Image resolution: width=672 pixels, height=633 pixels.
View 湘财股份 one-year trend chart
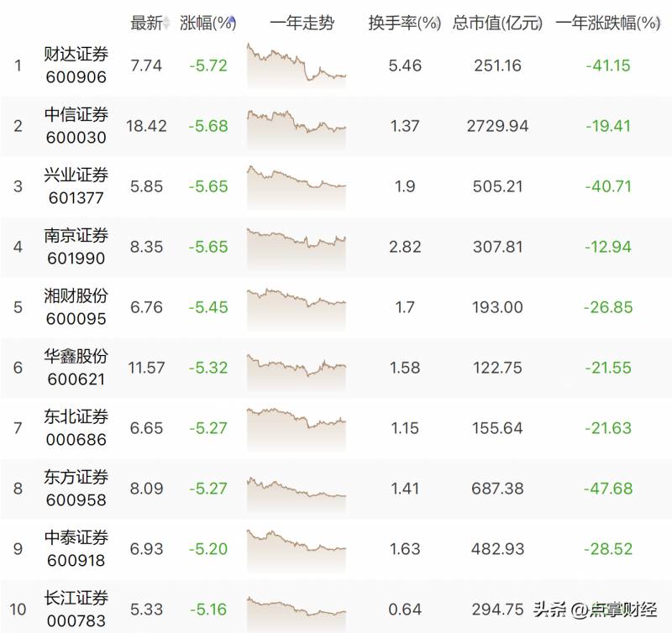[x=297, y=310]
